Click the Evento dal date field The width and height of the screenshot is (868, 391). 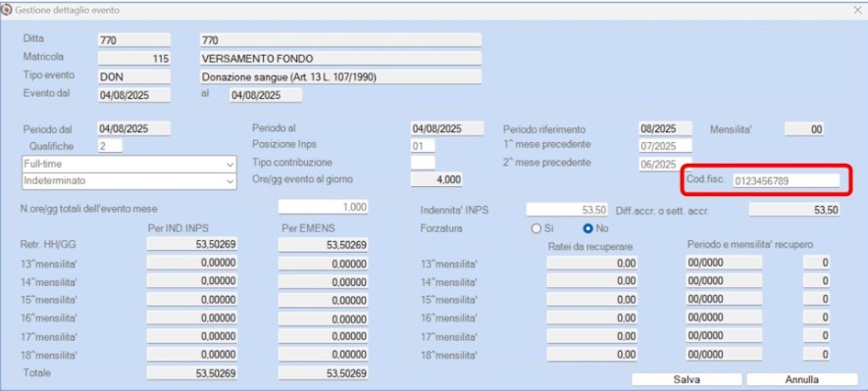coord(134,95)
